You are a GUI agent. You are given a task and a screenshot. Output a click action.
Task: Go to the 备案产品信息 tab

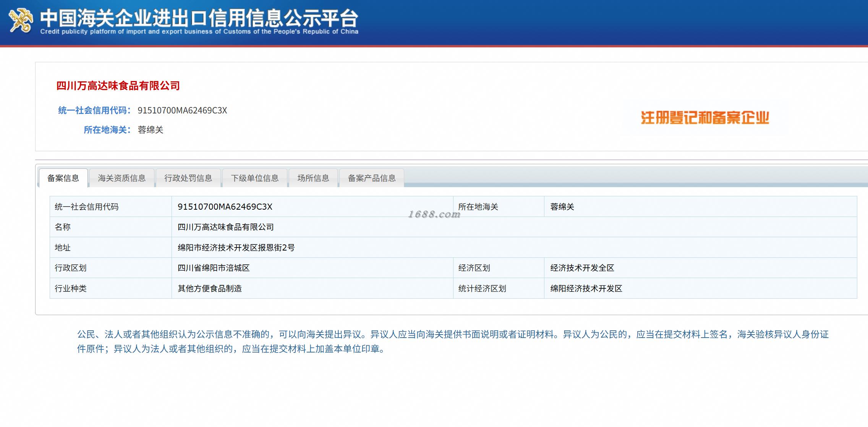(371, 178)
